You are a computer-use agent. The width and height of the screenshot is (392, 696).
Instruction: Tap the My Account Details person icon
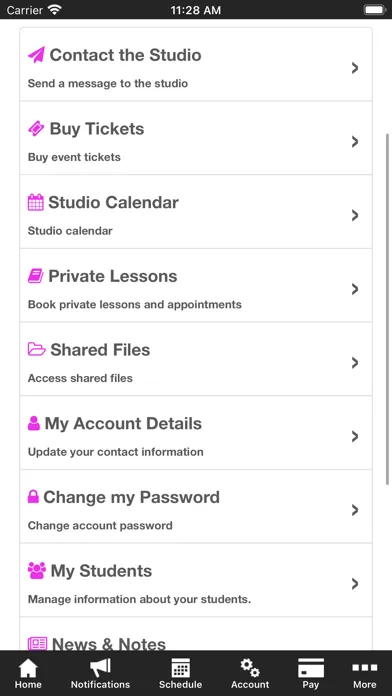click(34, 423)
